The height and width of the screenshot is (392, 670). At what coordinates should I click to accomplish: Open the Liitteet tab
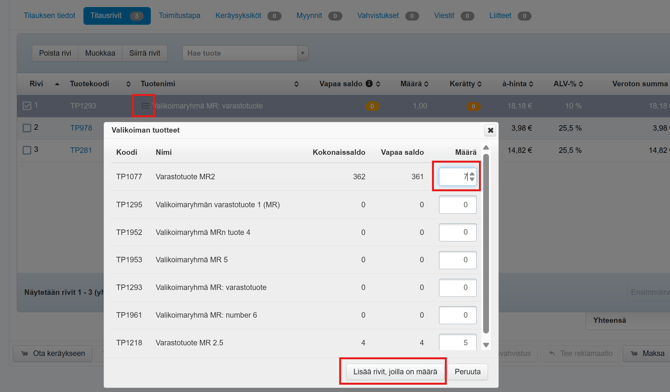tap(510, 15)
